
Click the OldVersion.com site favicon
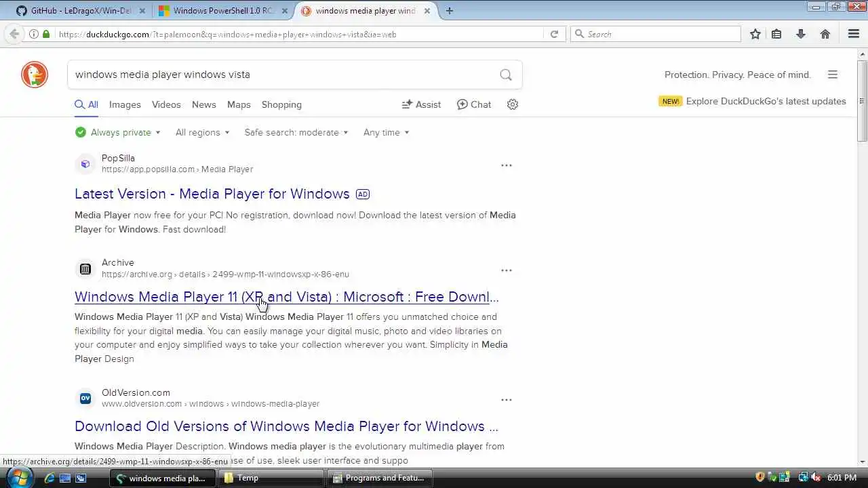coord(85,399)
